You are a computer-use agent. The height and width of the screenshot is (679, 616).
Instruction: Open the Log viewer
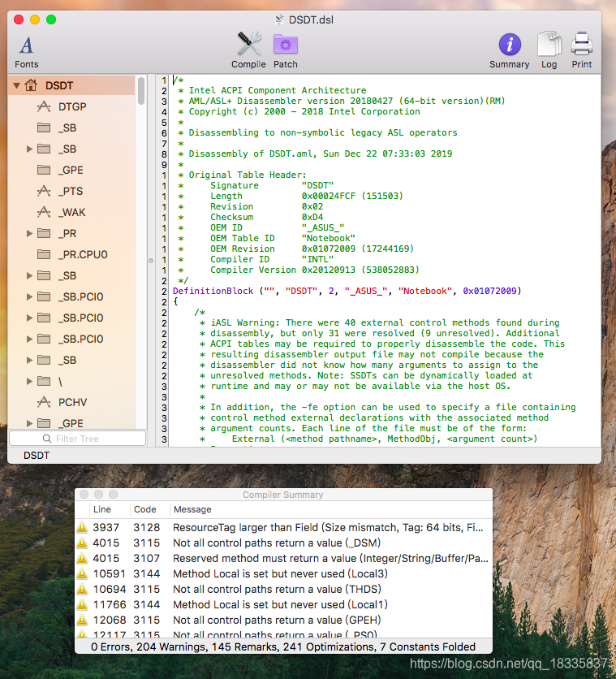pos(549,50)
